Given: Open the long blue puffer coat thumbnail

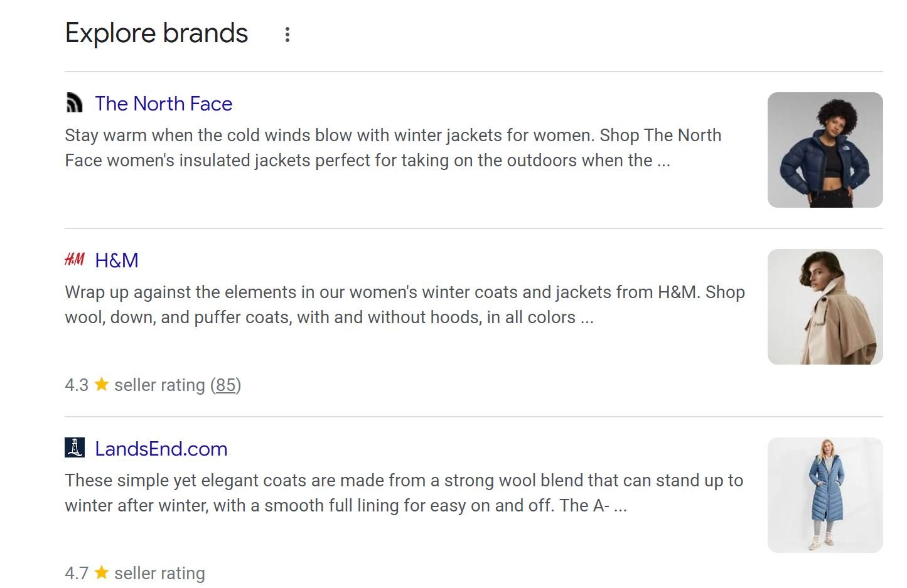Looking at the screenshot, I should pos(825,495).
